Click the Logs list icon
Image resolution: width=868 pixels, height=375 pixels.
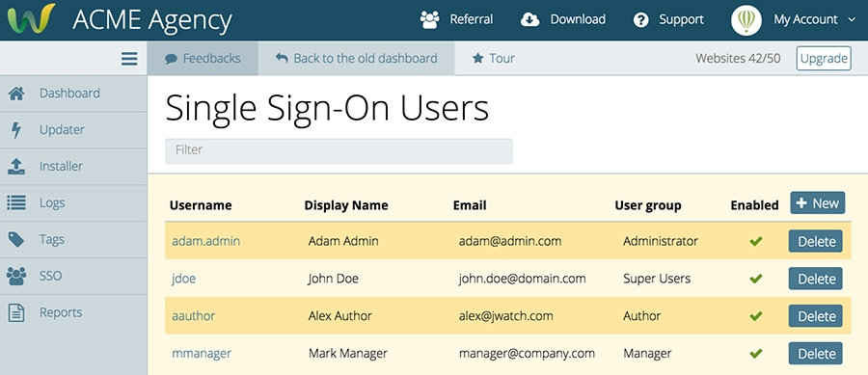[16, 203]
